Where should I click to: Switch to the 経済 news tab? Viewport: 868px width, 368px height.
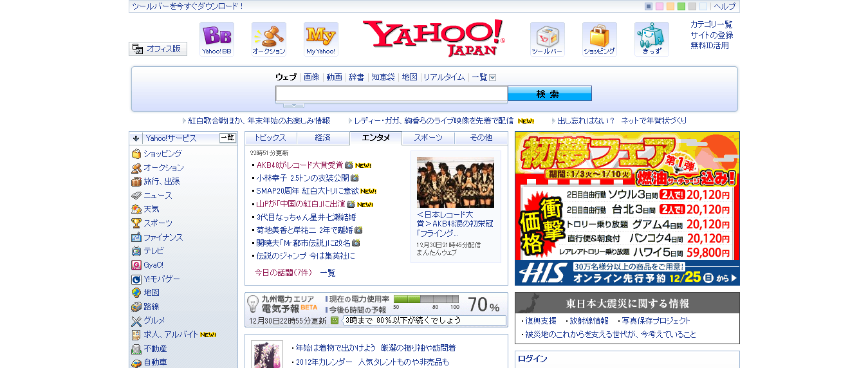[323, 138]
